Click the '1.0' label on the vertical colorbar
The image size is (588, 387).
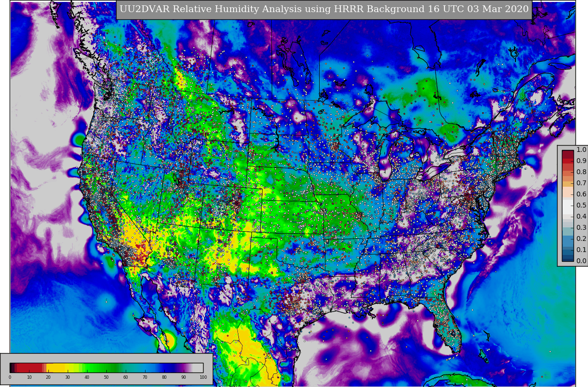[x=581, y=149]
